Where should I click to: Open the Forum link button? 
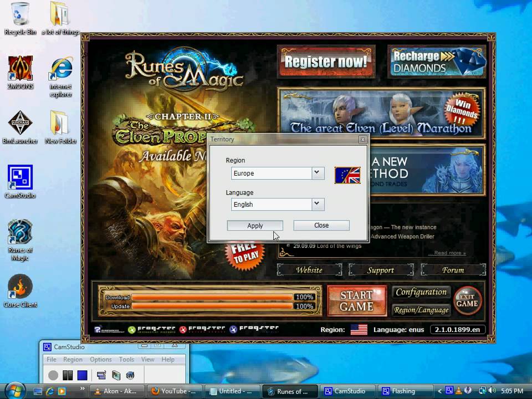click(x=453, y=270)
